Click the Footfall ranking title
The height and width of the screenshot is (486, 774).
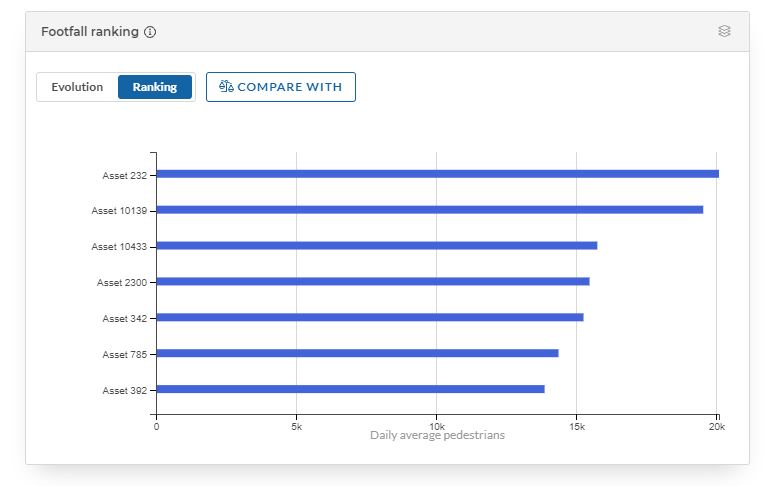point(90,32)
